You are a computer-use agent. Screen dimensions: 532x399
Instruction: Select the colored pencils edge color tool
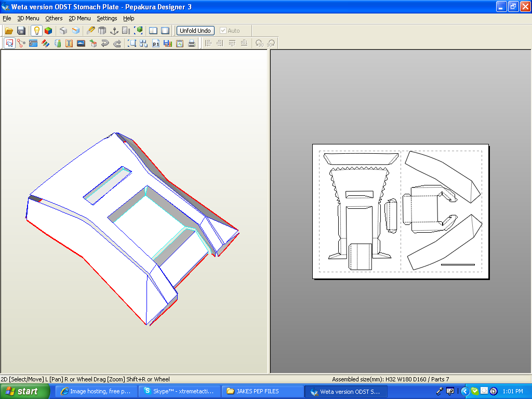pyautogui.click(x=46, y=44)
